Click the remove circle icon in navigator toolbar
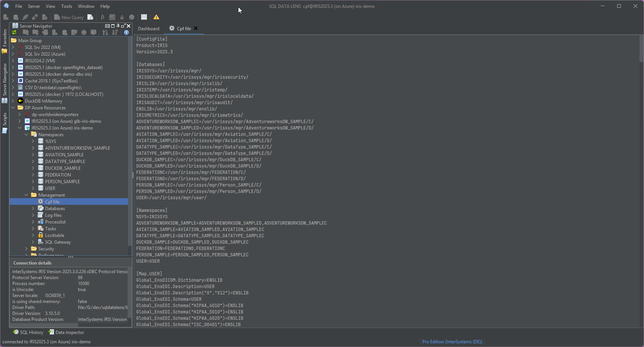The image size is (644, 347). 84,32
